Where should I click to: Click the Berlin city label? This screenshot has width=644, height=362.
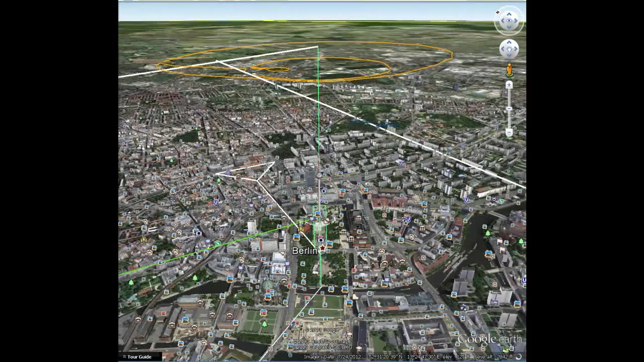(x=304, y=250)
